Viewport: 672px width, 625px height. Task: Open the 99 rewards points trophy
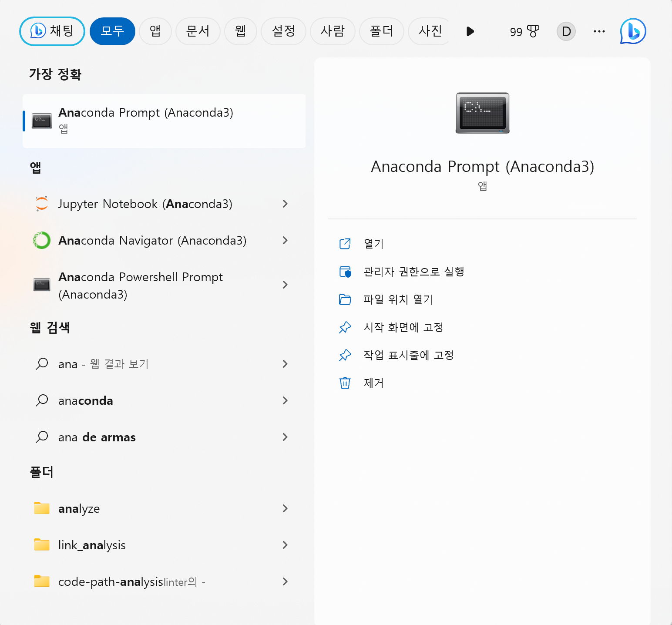pyautogui.click(x=524, y=31)
